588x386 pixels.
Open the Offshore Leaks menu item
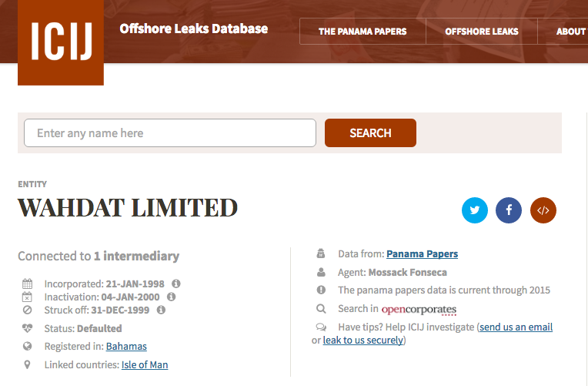pos(481,32)
